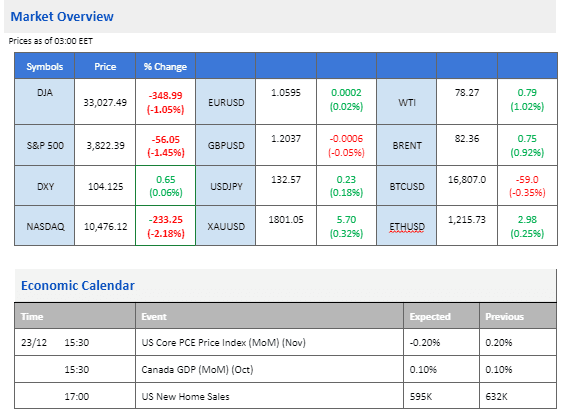Select the WTI symbol cell
Image resolution: width=584 pixels, height=419 pixels.
(406, 101)
